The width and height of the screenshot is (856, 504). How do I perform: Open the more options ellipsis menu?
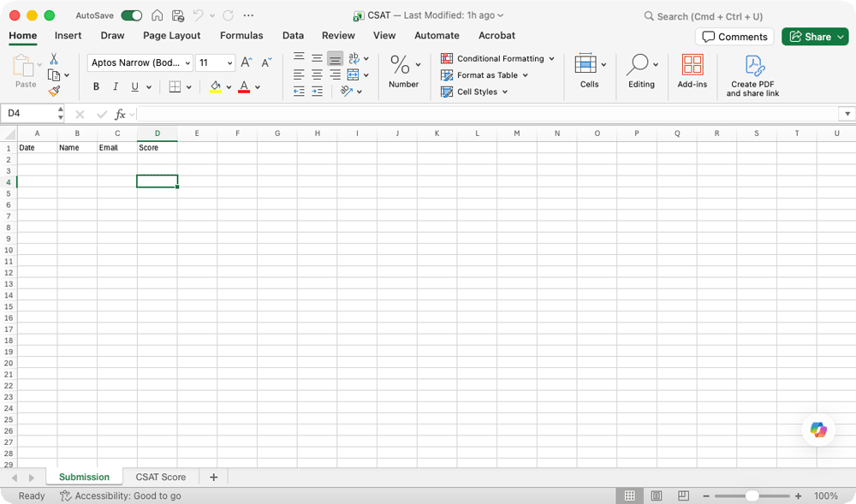tap(248, 15)
